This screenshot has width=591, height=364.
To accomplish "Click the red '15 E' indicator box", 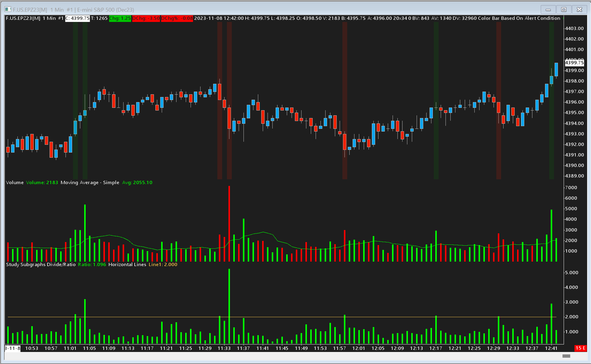I will 580,348.
